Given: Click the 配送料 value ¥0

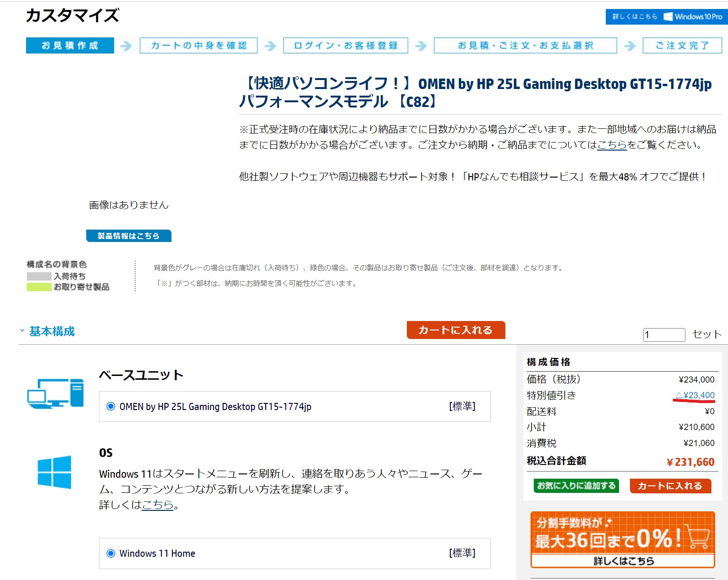Looking at the screenshot, I should pyautogui.click(x=710, y=411).
